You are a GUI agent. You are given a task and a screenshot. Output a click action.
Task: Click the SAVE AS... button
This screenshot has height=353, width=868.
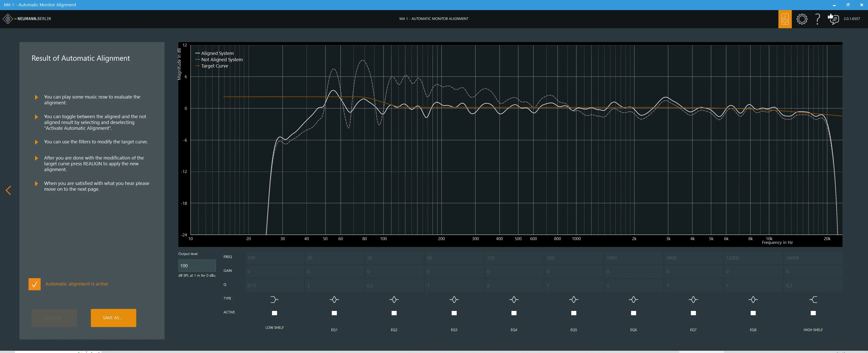113,318
